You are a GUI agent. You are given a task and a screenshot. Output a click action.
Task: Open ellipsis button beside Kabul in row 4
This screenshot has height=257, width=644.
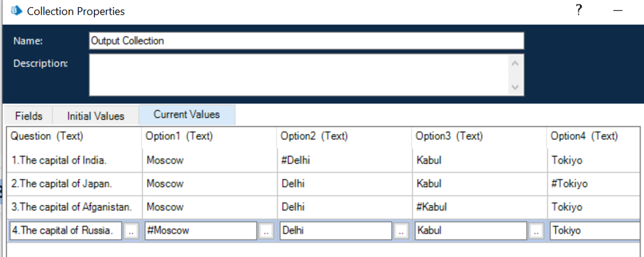[536, 231]
